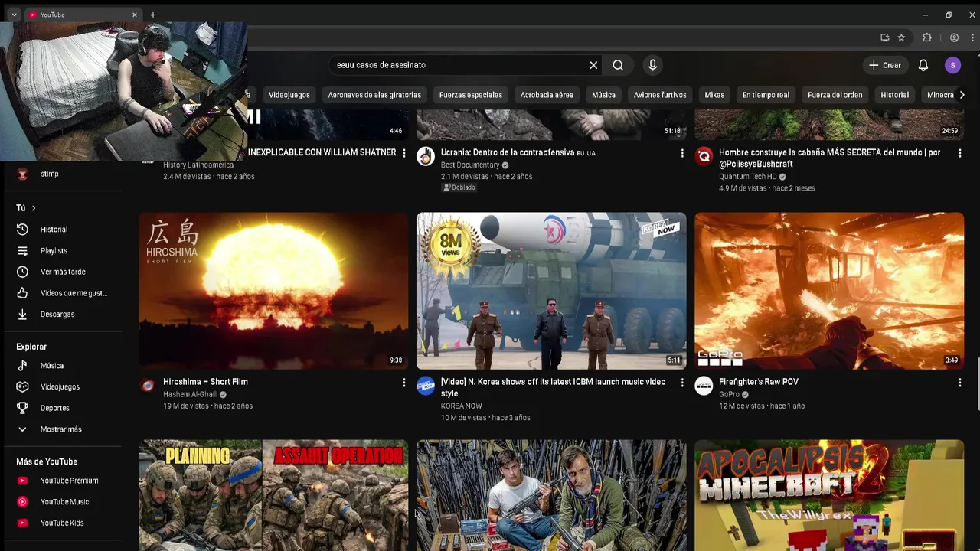This screenshot has height=551, width=980.
Task: Open options menu for Firefighter's Raw POV
Action: coord(959,383)
